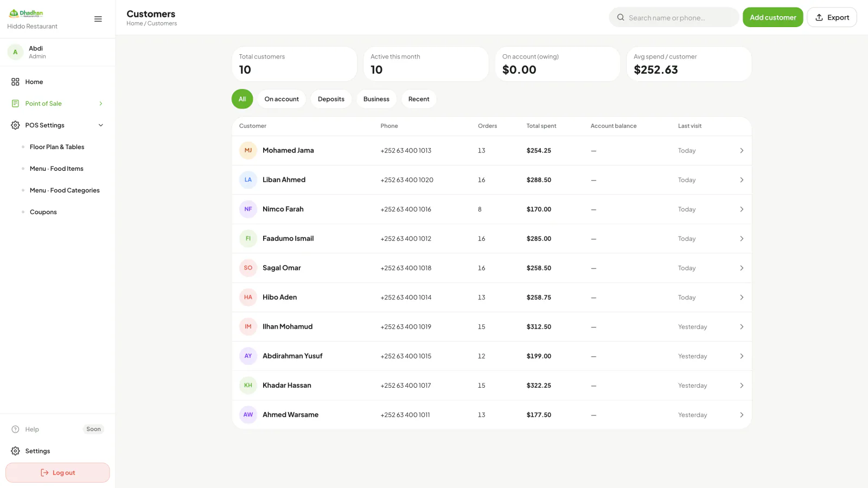
Task: Click Liban Ahmed's phone number +252 63 400 1020
Action: pos(407,180)
